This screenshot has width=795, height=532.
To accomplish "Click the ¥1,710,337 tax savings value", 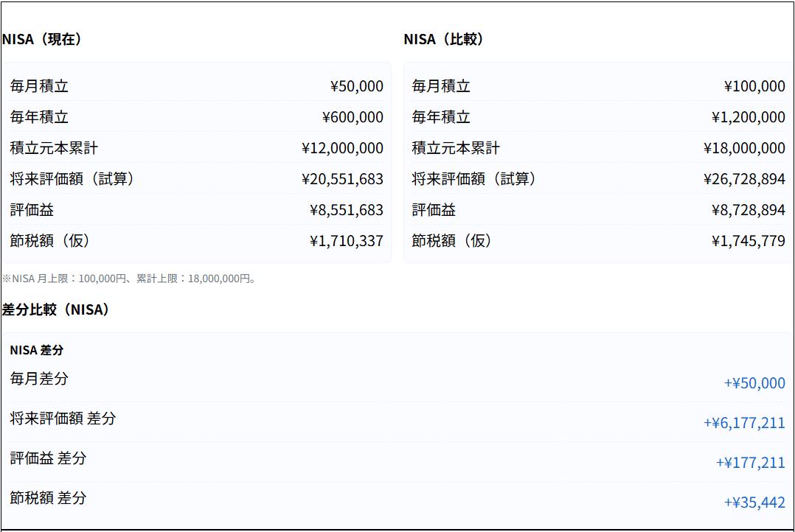I will point(347,241).
